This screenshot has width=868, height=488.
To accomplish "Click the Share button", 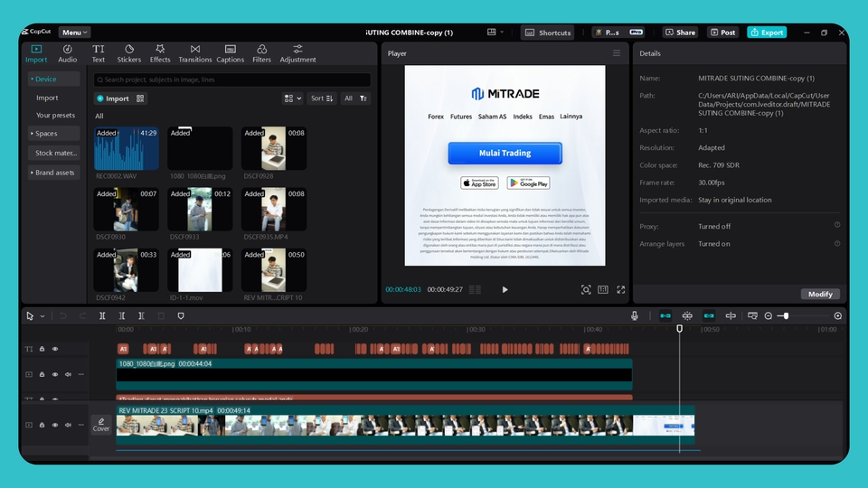I will [x=680, y=33].
